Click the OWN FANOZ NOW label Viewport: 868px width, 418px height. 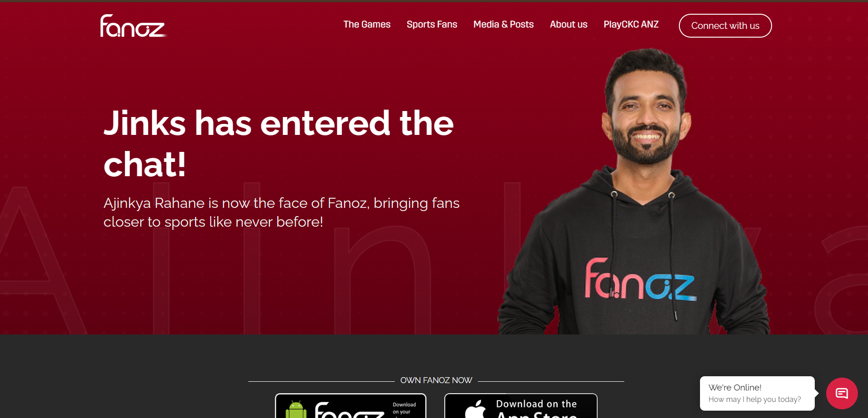coord(436,380)
